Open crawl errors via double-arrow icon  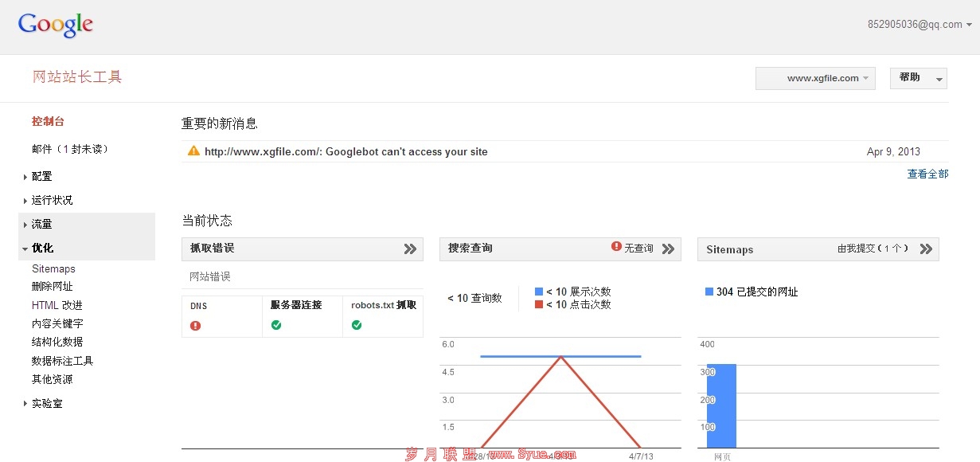point(410,249)
